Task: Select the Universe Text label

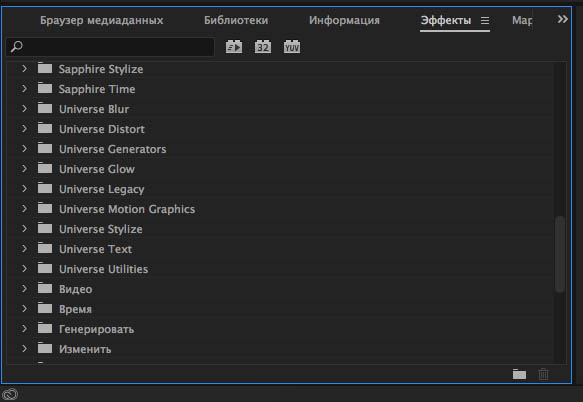Action: 96,249
